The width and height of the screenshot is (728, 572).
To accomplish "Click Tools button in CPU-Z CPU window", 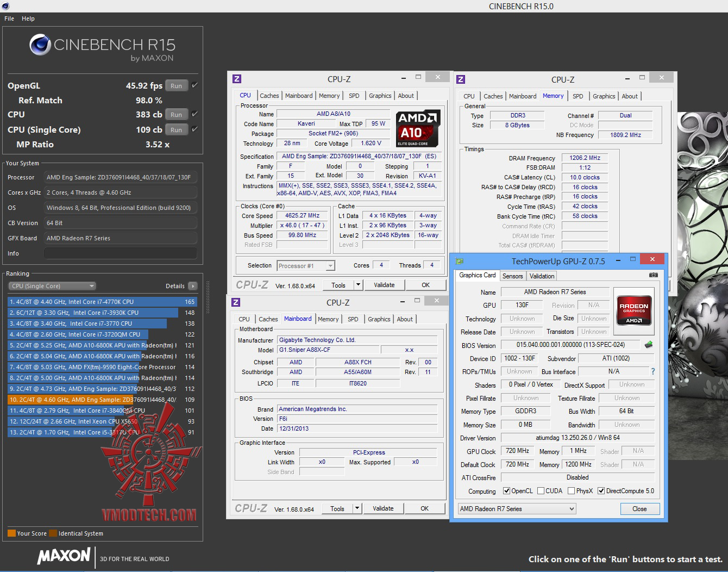I will point(338,285).
